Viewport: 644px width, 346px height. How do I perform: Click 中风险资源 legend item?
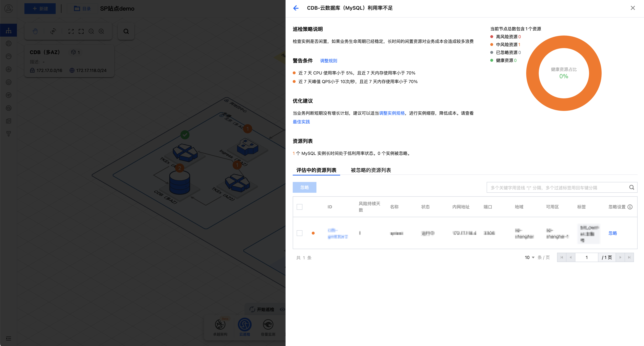tap(505, 45)
